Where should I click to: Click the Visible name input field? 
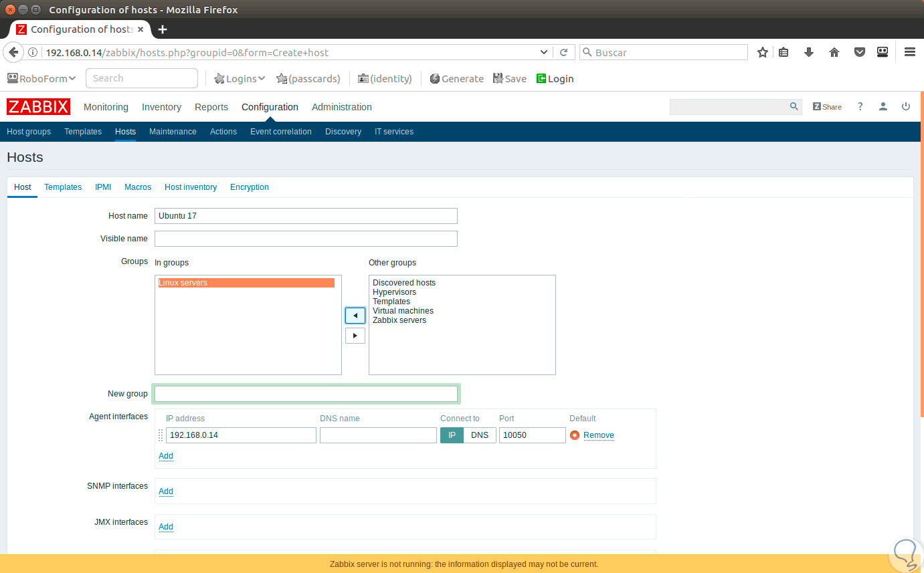point(306,239)
